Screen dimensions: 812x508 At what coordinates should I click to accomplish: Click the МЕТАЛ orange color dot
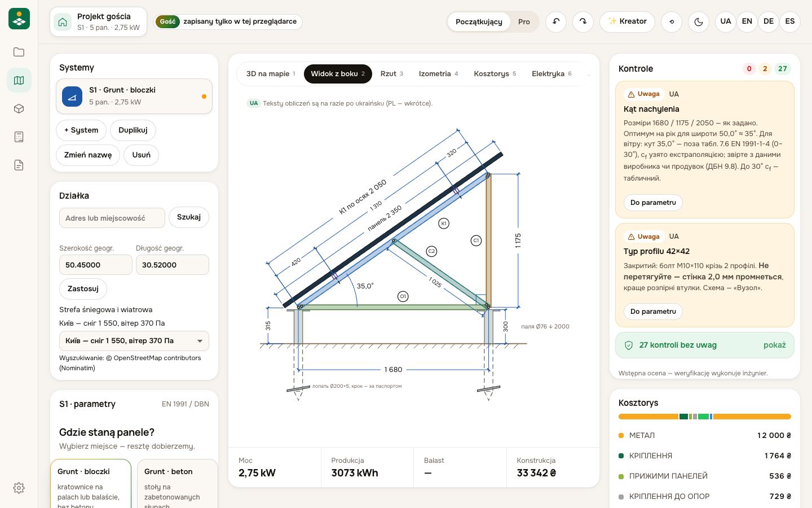(621, 436)
